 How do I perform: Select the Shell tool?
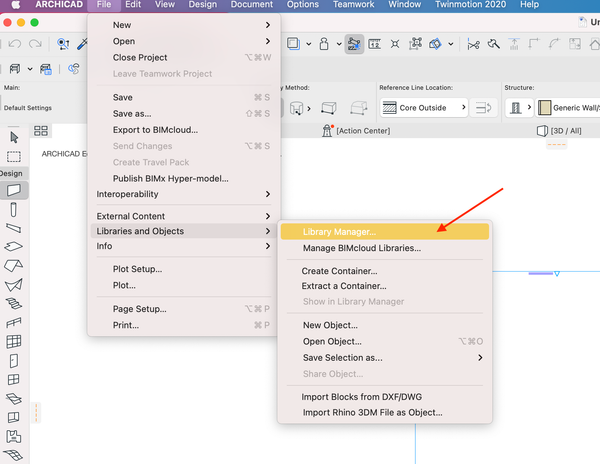(13, 285)
